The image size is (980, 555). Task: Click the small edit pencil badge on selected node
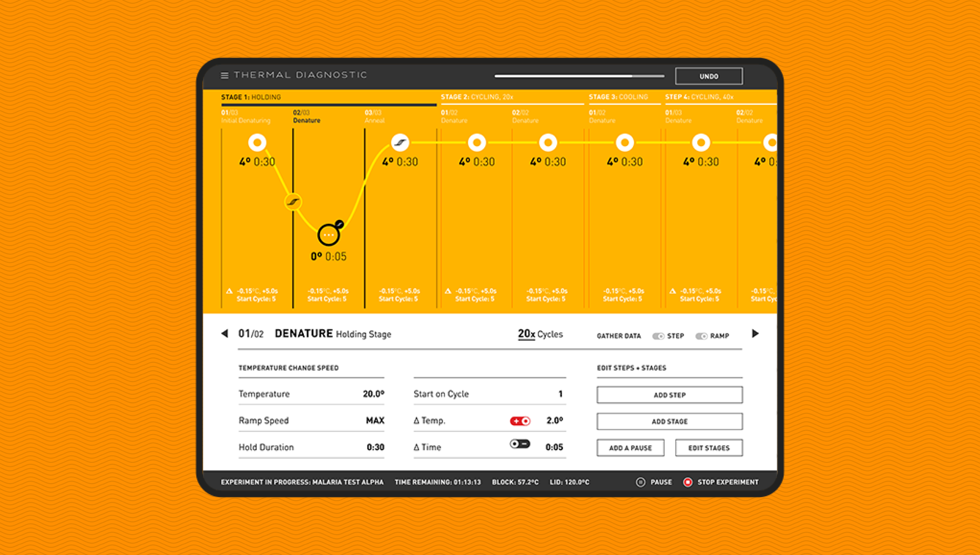339,224
